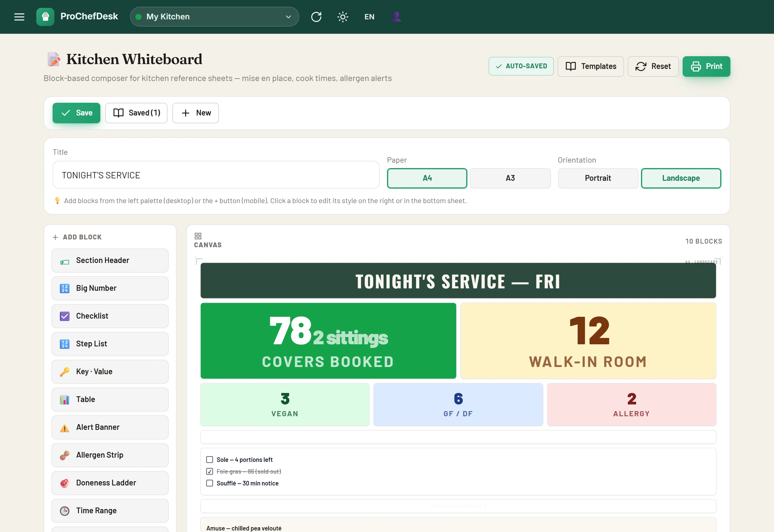This screenshot has width=774, height=532.
Task: Add a Checklist block
Action: pos(110,316)
